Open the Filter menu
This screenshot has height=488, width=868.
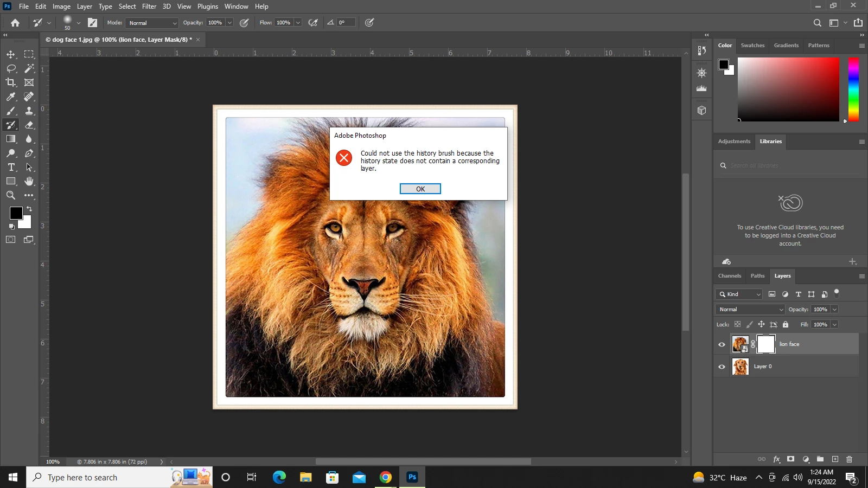(x=149, y=7)
